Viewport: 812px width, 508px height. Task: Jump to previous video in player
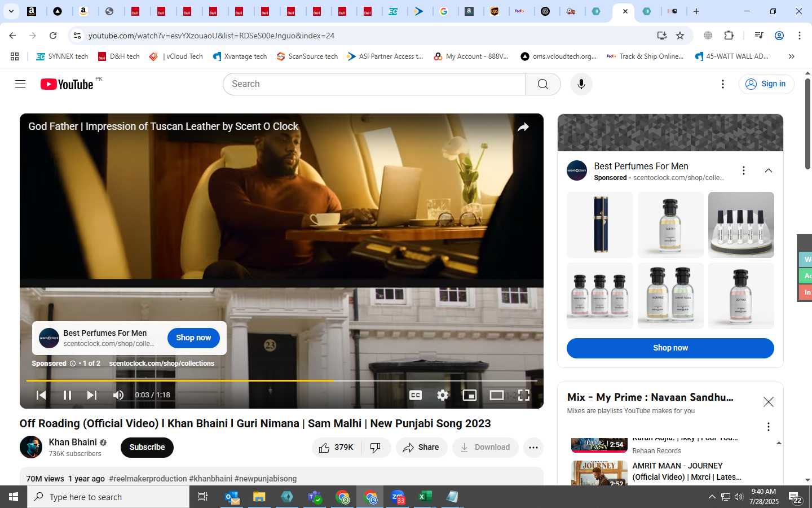[x=41, y=395]
